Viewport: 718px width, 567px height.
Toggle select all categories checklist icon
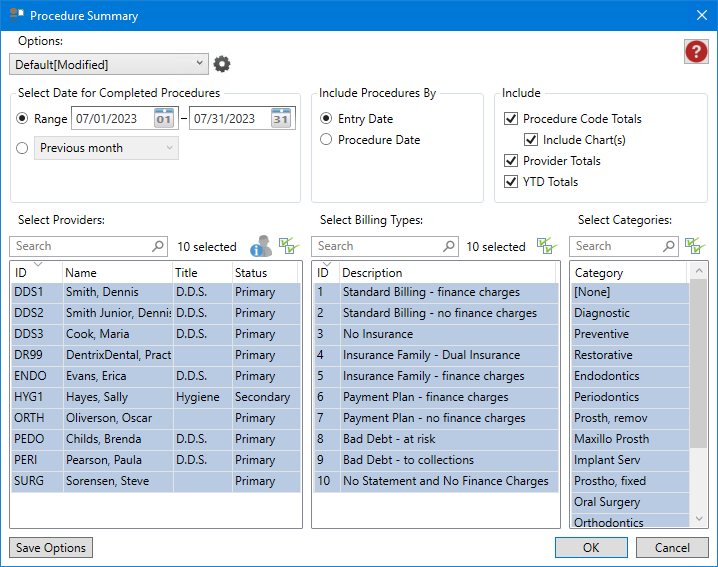click(x=695, y=246)
